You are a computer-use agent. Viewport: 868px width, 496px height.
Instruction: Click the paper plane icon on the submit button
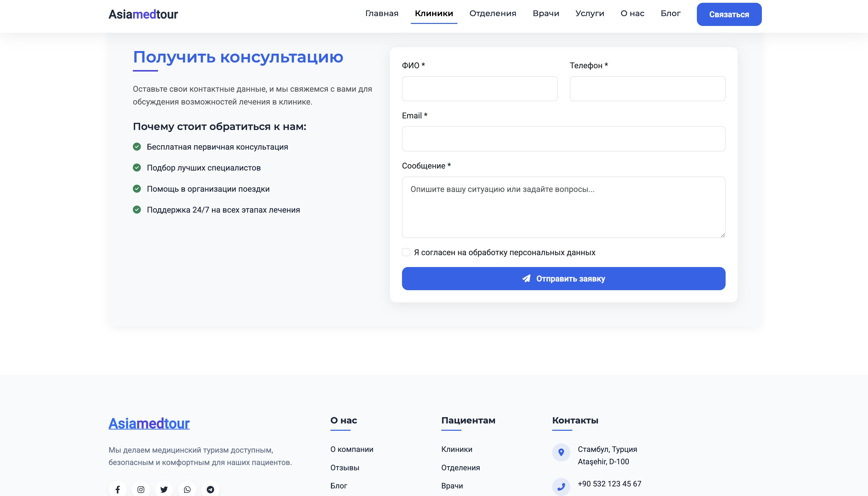coord(527,278)
